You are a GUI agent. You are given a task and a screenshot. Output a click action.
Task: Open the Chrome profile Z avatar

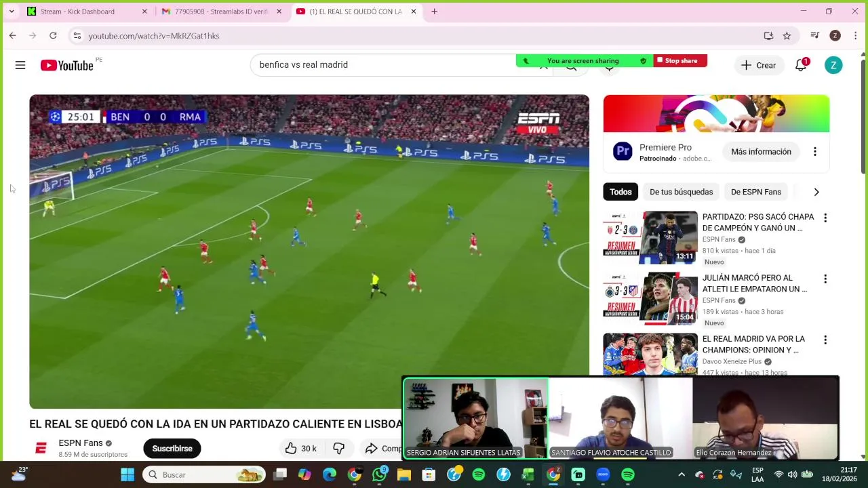(835, 35)
